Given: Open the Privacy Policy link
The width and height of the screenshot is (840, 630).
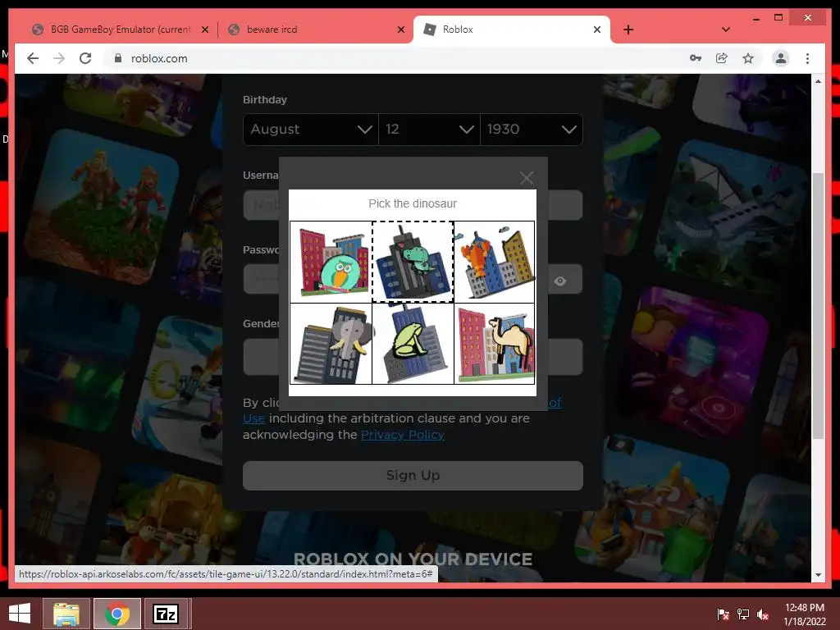Looking at the screenshot, I should [403, 435].
